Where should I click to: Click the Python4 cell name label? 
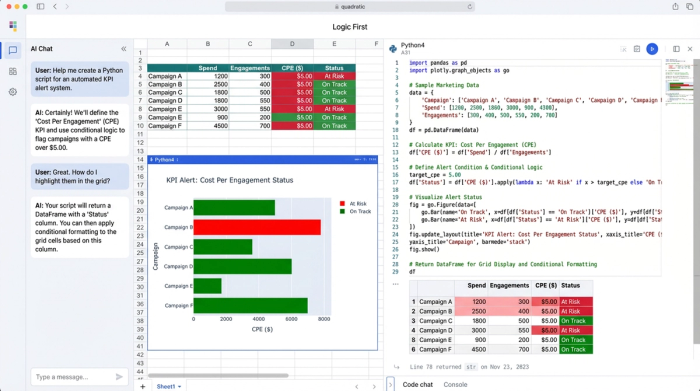[x=412, y=45]
